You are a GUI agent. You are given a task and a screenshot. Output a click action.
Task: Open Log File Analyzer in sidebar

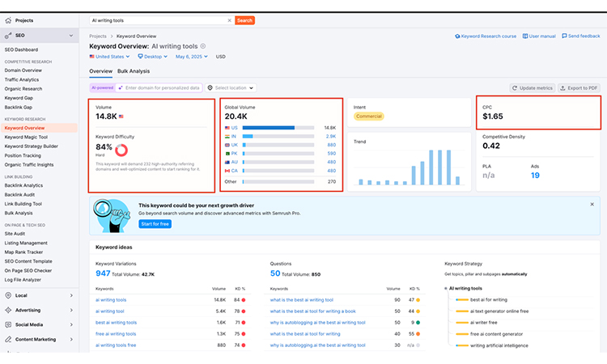[23, 280]
